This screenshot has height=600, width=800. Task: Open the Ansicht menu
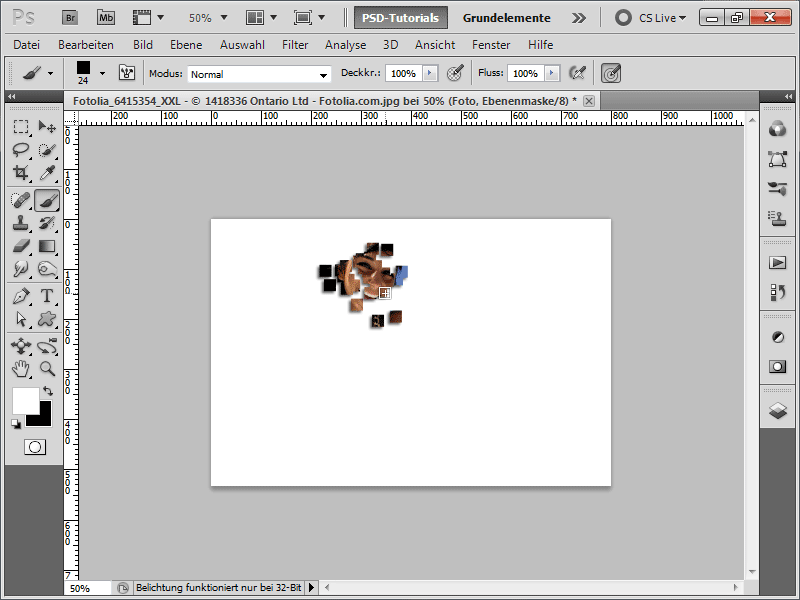coord(435,45)
